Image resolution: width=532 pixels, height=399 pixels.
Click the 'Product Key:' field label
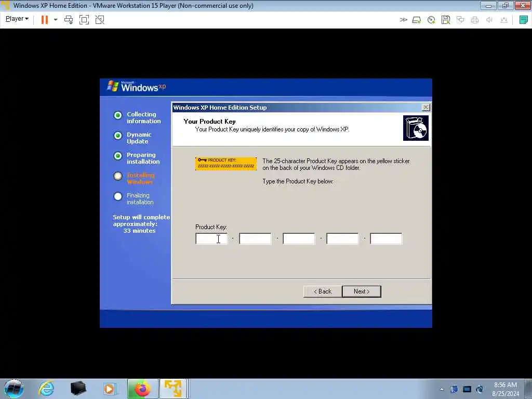click(211, 227)
